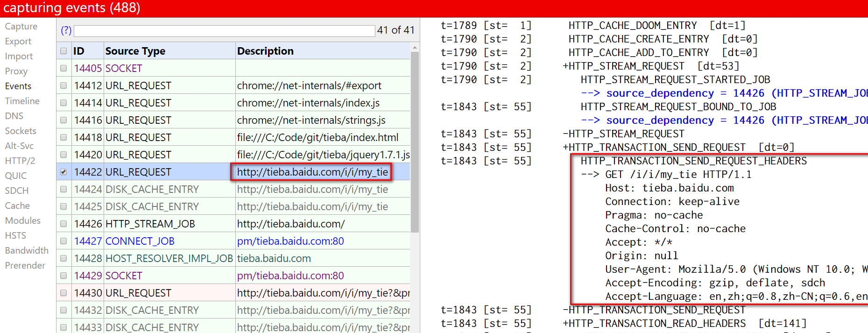868x333 pixels.
Task: Switch to the Import tab
Action: (19, 57)
